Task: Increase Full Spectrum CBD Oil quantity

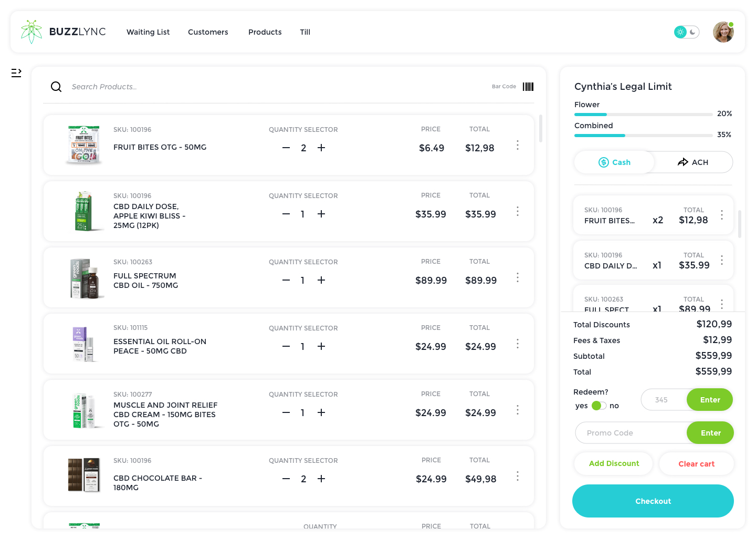Action: 321,281
